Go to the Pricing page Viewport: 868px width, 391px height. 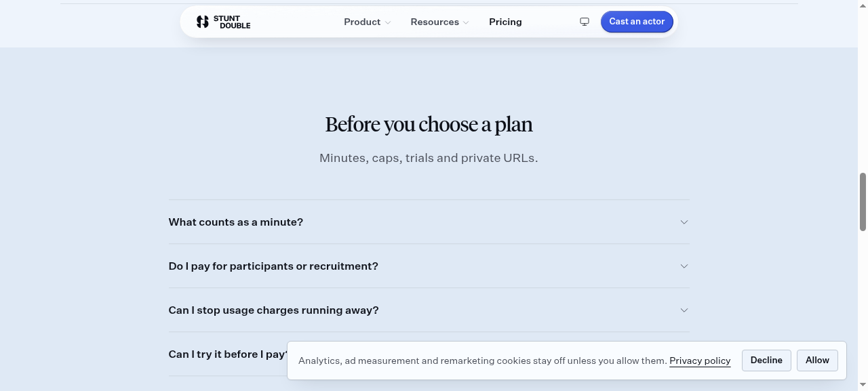505,22
